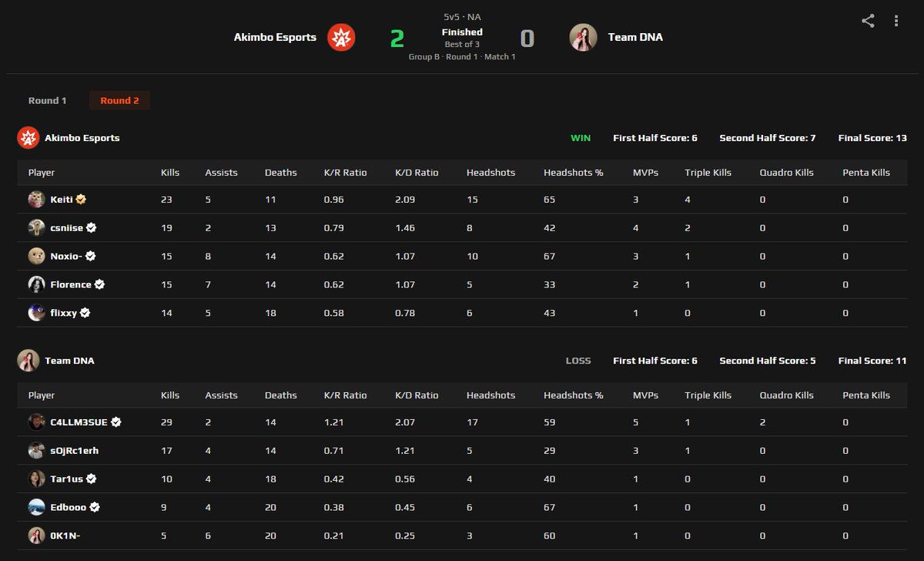Click Penta Kills header in Team DNA table
Screen dimensions: 924x561
point(866,395)
